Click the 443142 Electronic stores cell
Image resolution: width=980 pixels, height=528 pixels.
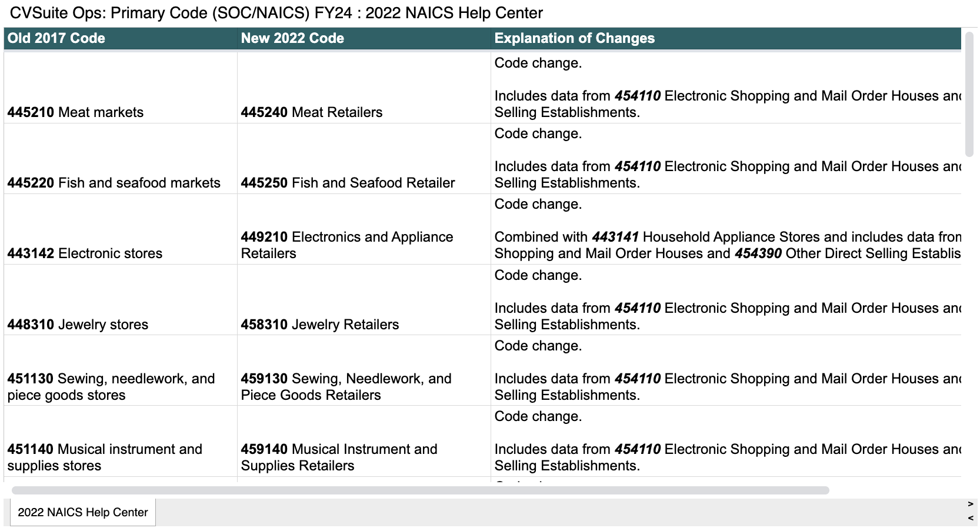[85, 253]
